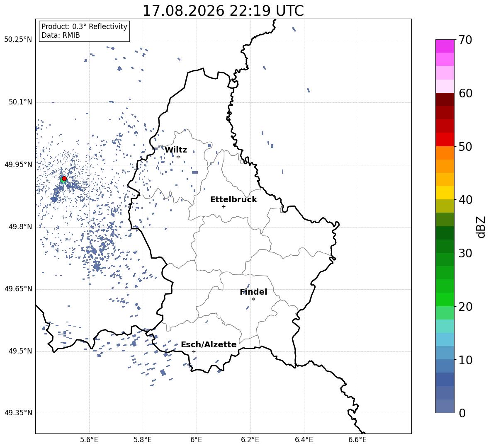
Task: Click the Findel station cross marker
Action: (x=253, y=299)
